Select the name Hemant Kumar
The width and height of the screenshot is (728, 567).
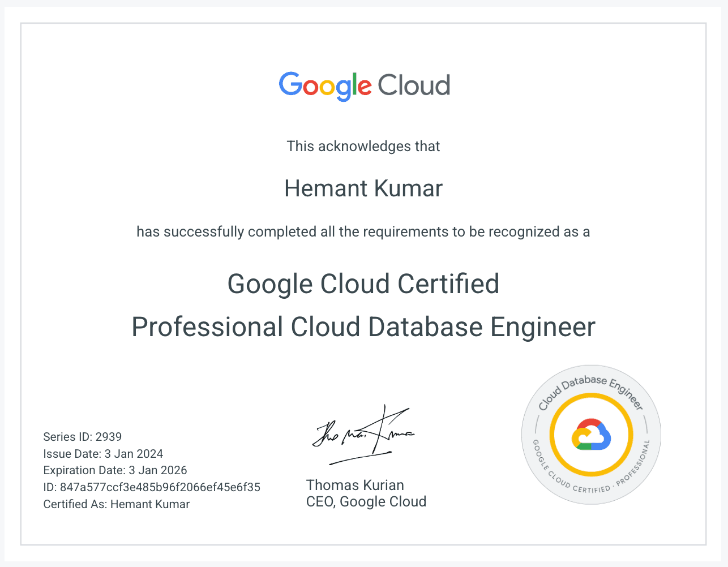363,188
